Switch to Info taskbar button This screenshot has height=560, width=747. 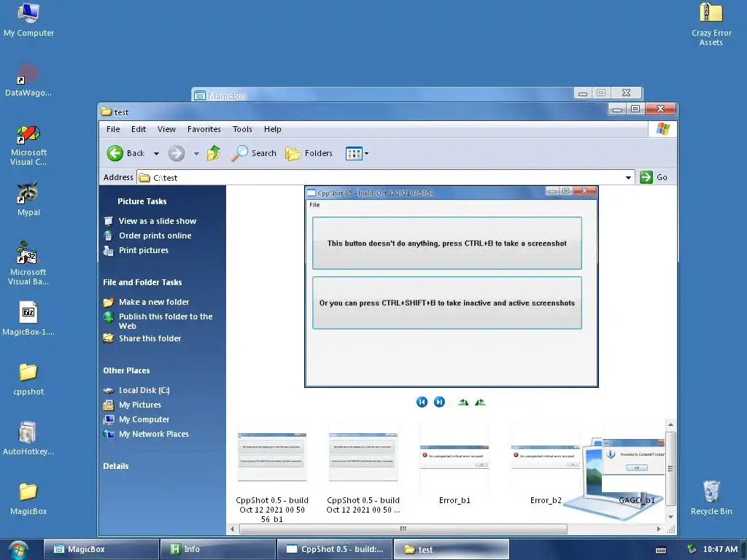[x=217, y=550]
